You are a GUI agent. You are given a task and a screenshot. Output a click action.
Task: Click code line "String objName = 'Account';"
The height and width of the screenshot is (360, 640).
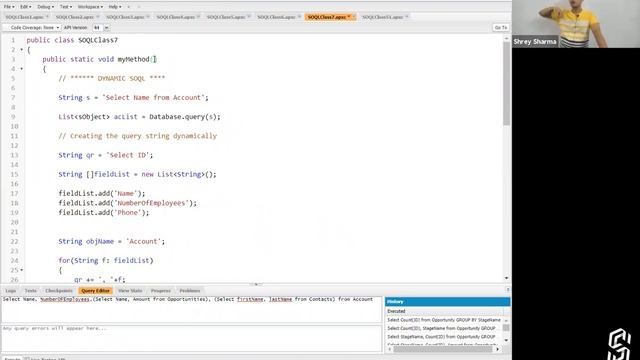[x=111, y=241]
